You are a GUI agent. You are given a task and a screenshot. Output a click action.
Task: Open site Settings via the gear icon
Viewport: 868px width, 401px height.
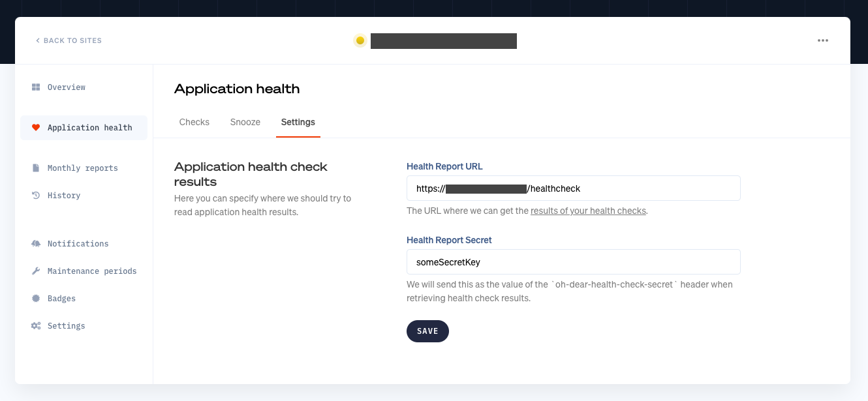tap(36, 325)
